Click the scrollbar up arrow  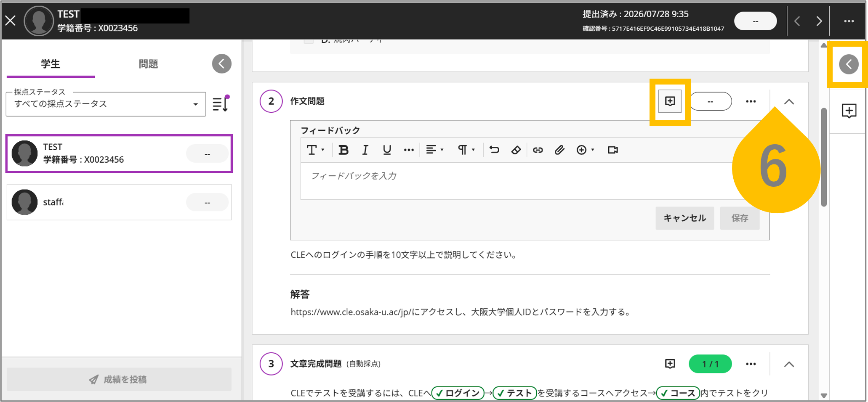pyautogui.click(x=824, y=45)
